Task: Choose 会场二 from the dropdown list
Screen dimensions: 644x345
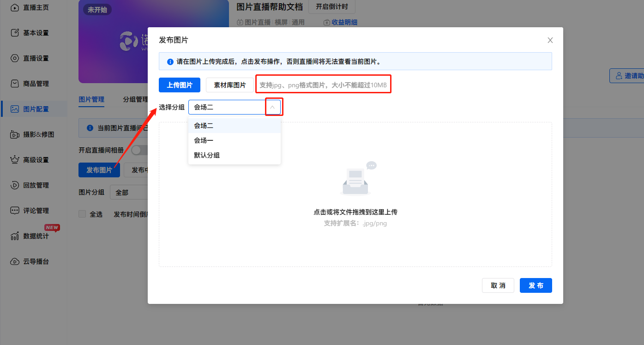Action: click(235, 126)
